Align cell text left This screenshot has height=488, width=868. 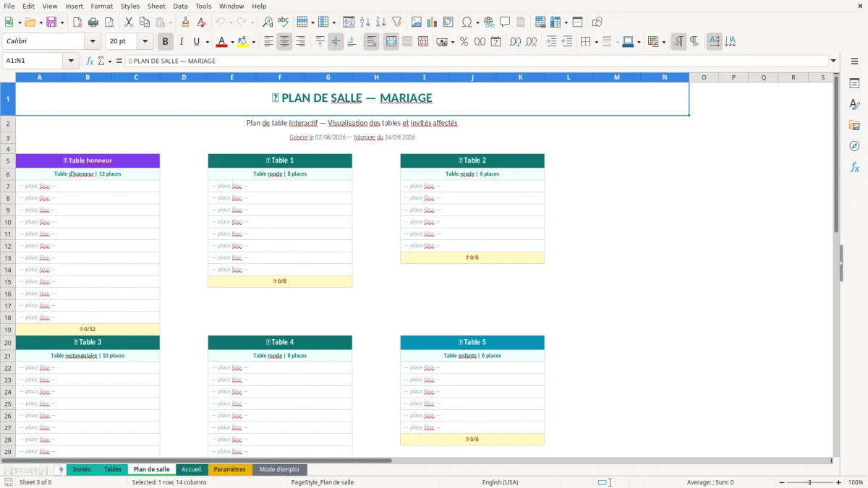[x=268, y=42]
